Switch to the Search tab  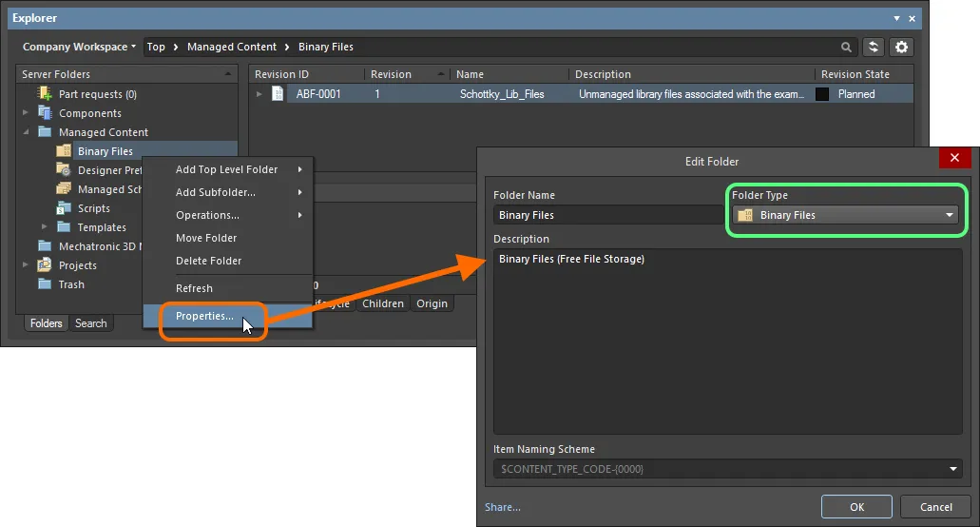pyautogui.click(x=91, y=323)
